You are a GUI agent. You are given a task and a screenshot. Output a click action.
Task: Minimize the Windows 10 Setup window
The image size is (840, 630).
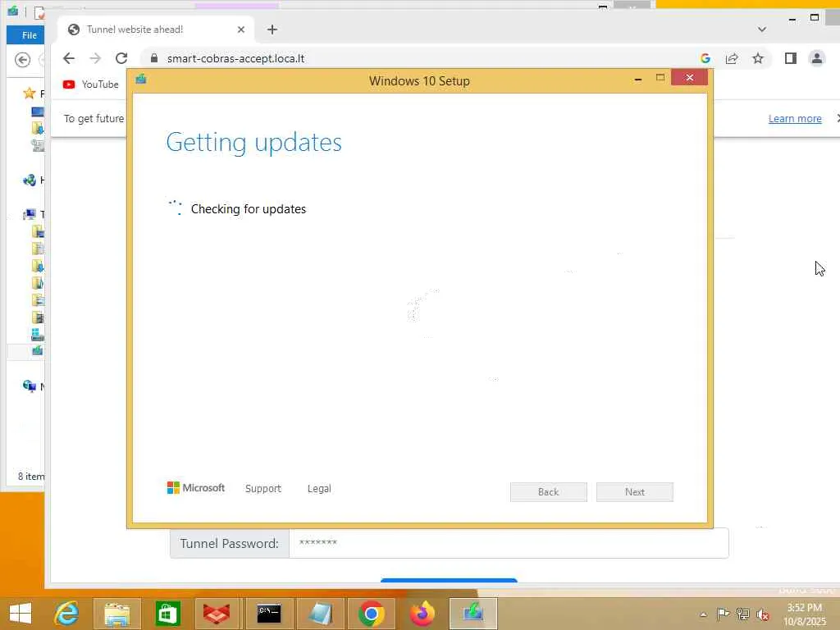click(x=637, y=79)
